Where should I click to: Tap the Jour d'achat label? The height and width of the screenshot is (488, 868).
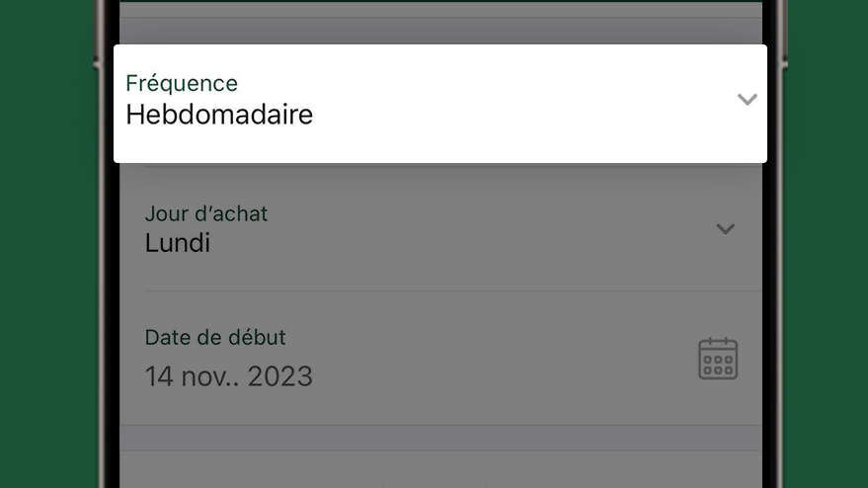point(206,213)
